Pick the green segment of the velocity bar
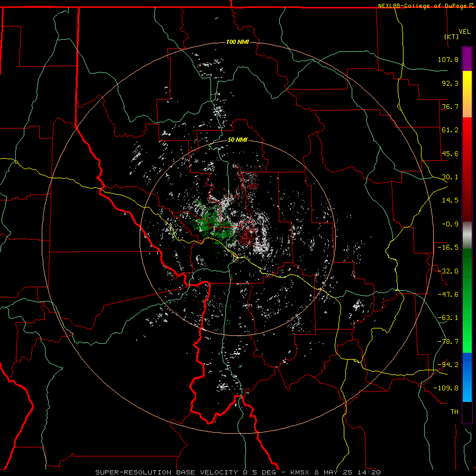Viewport: 476px width, 476px height. pyautogui.click(x=467, y=300)
